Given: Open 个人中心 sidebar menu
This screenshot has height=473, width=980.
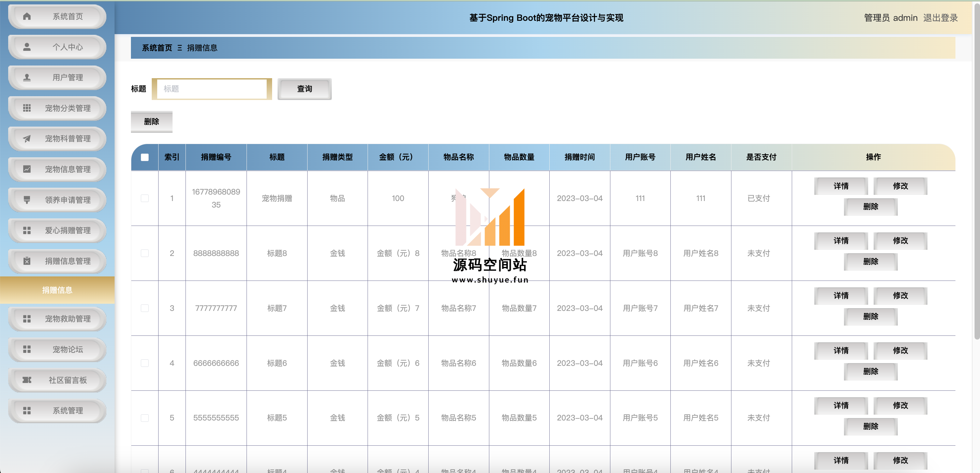Looking at the screenshot, I should [x=57, y=47].
